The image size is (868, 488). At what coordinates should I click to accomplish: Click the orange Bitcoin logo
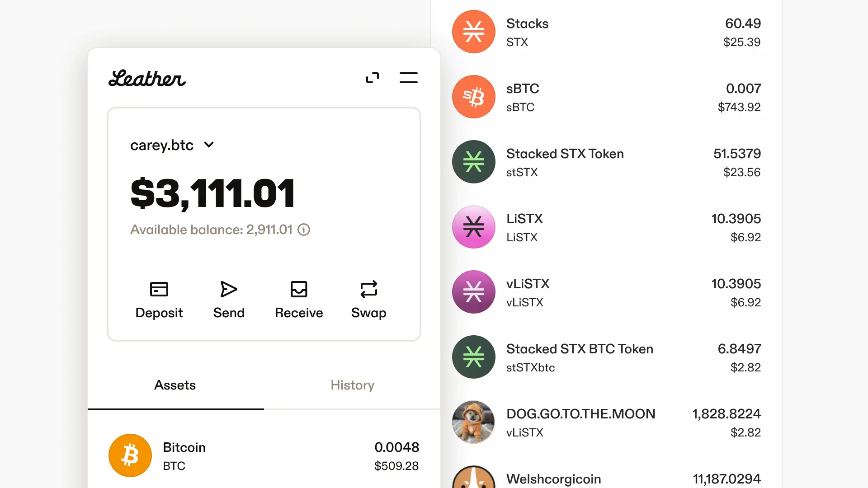pos(130,455)
